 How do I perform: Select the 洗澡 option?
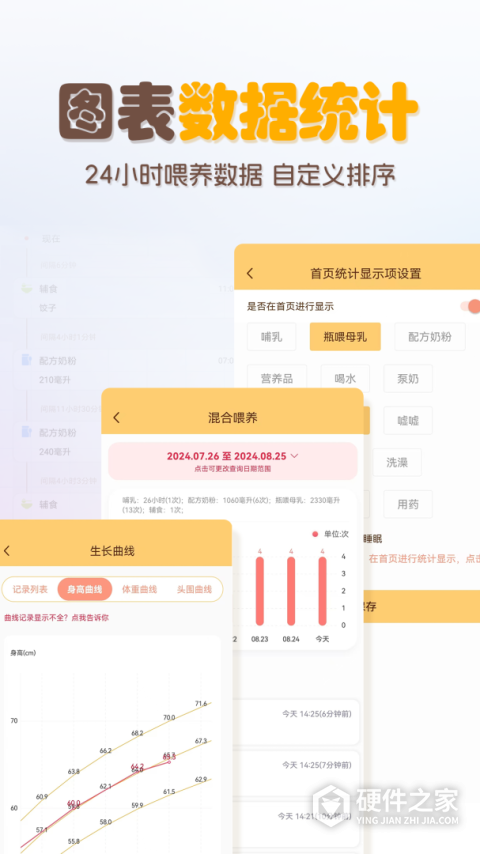click(x=397, y=462)
